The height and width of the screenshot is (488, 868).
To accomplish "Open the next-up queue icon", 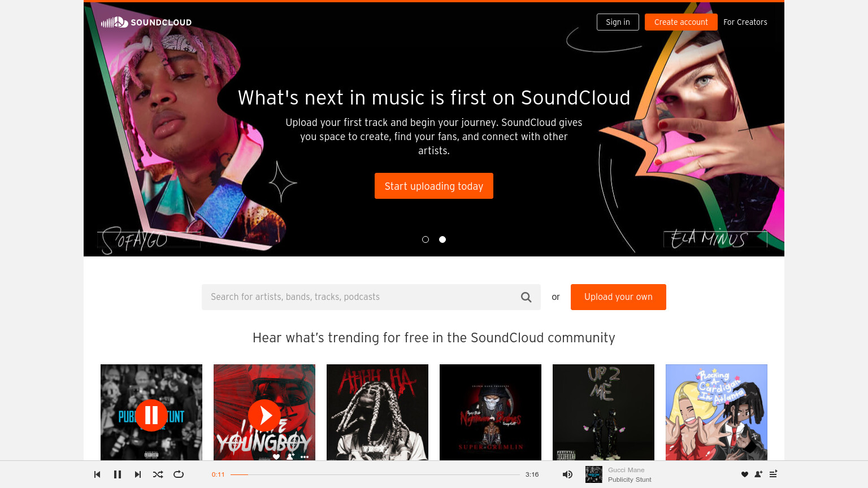I will tap(773, 474).
